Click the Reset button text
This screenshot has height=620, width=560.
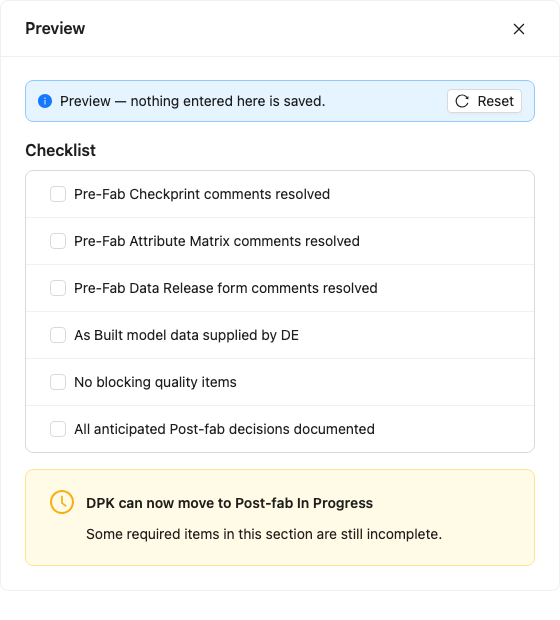496,101
